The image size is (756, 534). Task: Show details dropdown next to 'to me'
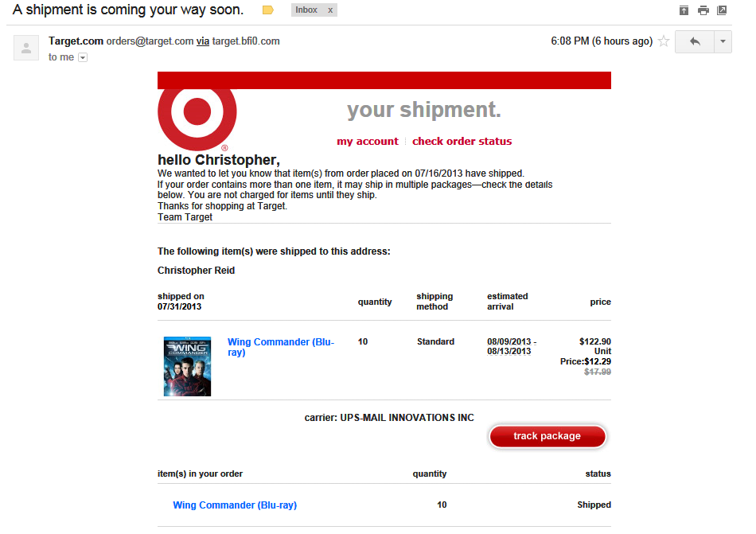(x=83, y=57)
